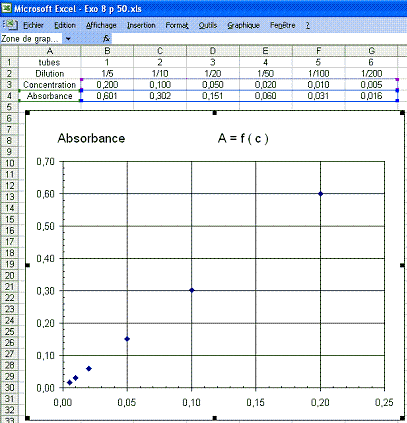Open the Insertion menu
The image size is (407, 423).
[141, 25]
